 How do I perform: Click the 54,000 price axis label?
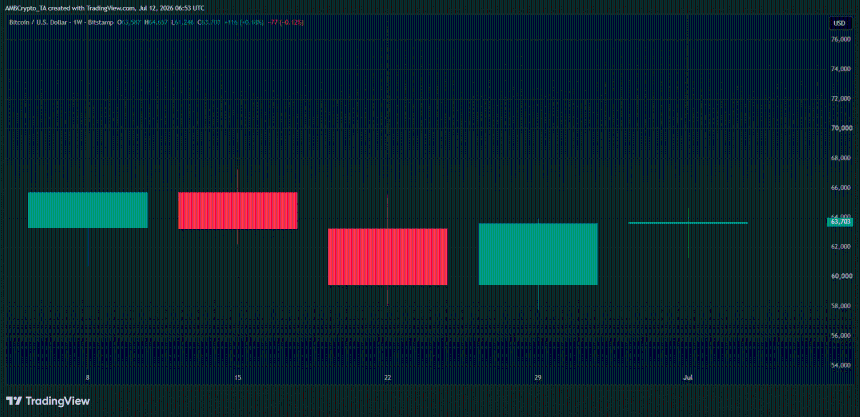click(x=841, y=365)
